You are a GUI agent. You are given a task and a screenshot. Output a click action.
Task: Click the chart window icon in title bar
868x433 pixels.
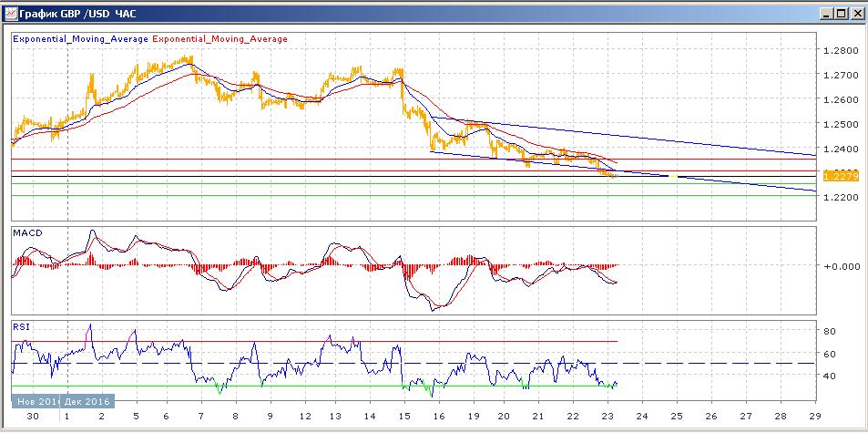(x=10, y=14)
